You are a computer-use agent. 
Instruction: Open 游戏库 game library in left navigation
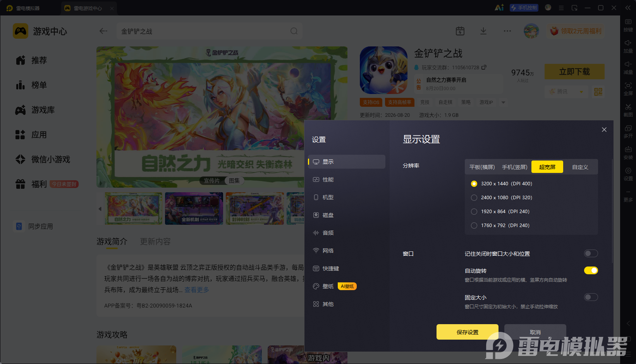click(35, 110)
